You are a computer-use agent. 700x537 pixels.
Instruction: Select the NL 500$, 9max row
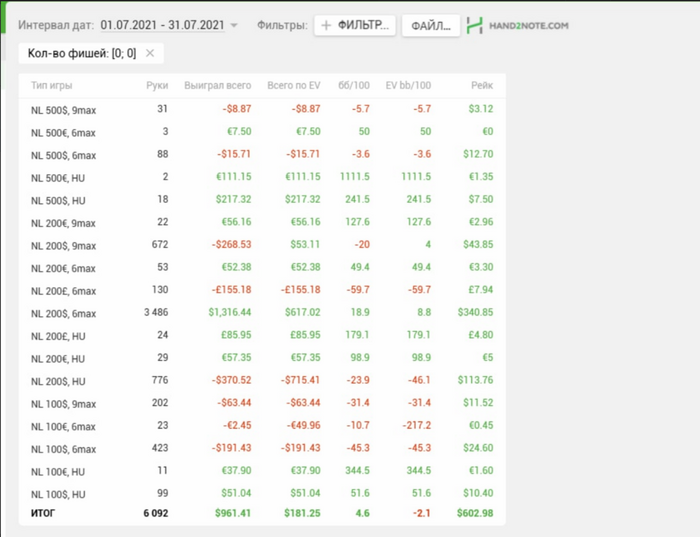[x=262, y=109]
